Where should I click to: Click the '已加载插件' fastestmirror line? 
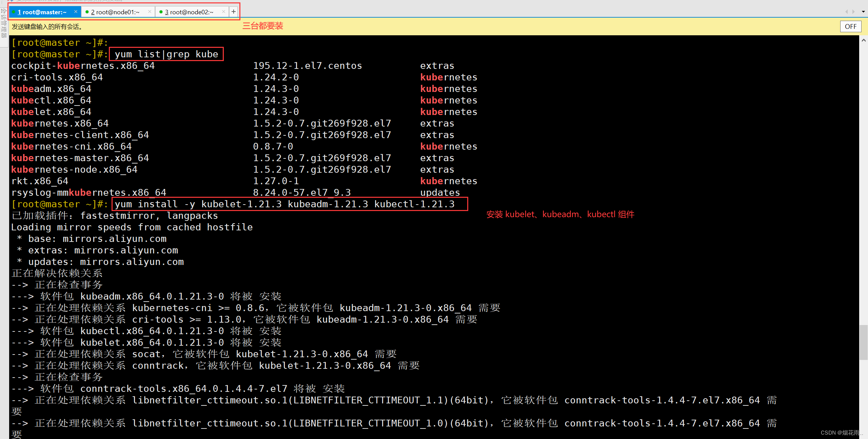coord(115,216)
